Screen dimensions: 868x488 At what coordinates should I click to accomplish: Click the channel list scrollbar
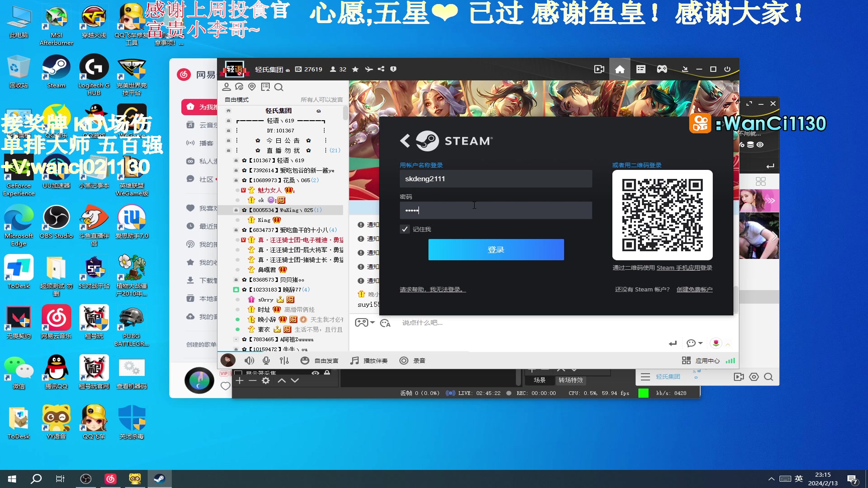pos(345,113)
